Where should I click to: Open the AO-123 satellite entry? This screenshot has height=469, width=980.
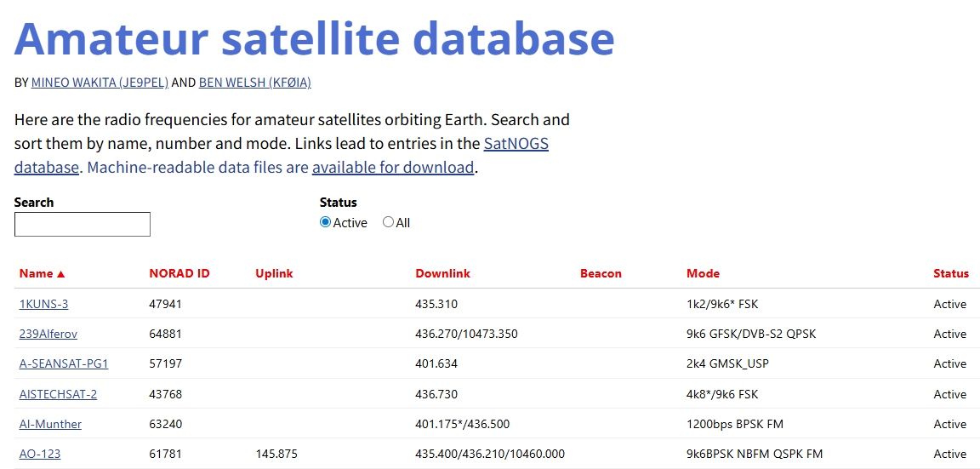(x=40, y=454)
